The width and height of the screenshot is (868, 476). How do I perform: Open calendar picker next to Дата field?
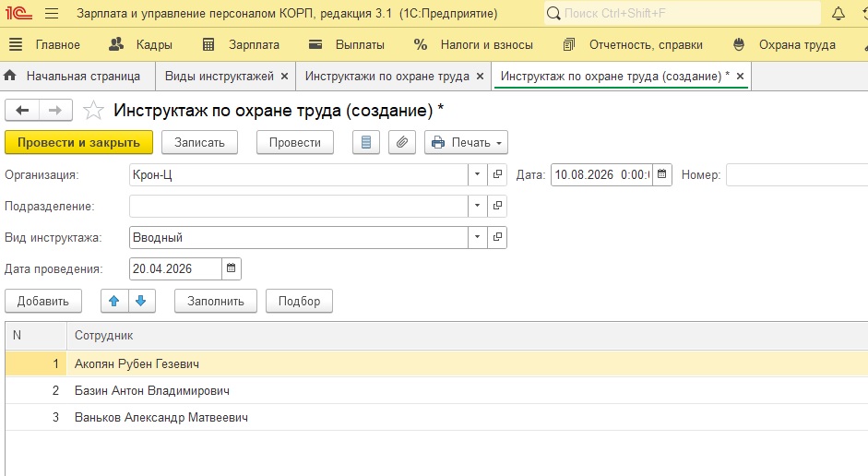[x=661, y=175]
